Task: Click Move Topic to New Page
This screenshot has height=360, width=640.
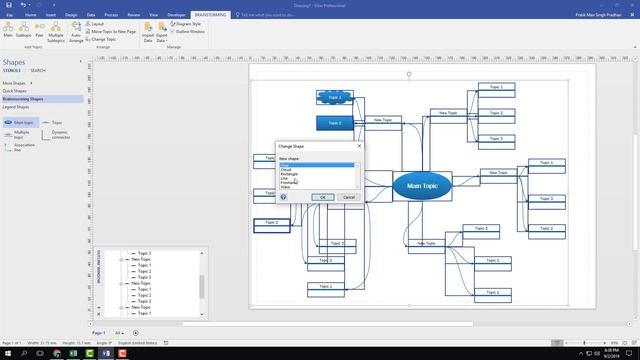Action: (111, 31)
